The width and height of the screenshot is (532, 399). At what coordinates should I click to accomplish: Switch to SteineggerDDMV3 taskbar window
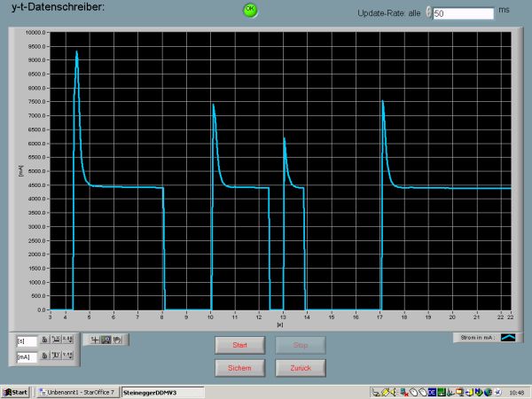click(x=163, y=393)
